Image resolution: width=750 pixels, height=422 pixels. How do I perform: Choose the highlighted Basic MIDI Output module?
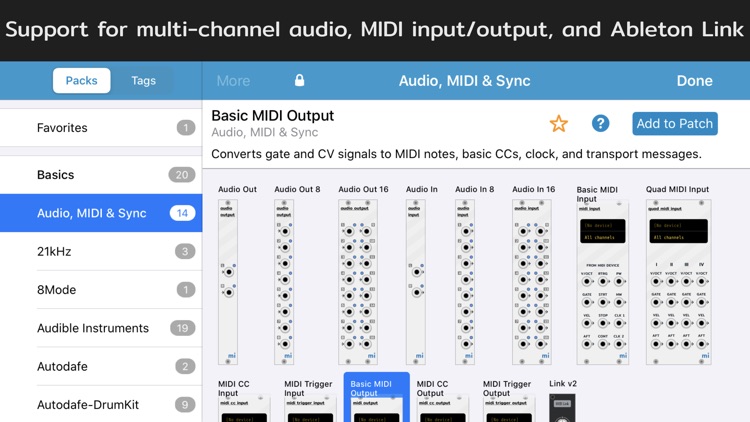coord(376,398)
